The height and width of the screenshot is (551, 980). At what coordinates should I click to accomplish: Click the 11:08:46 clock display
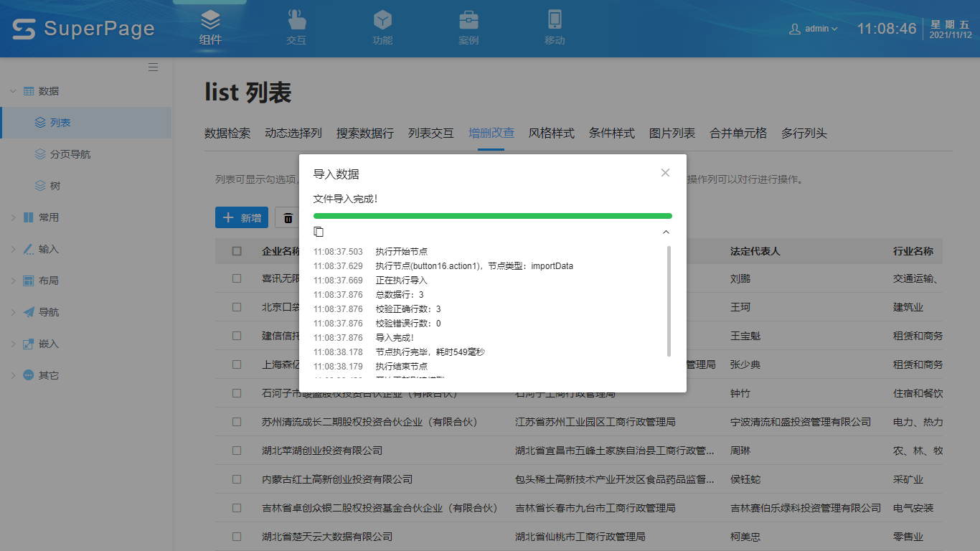[x=887, y=29]
